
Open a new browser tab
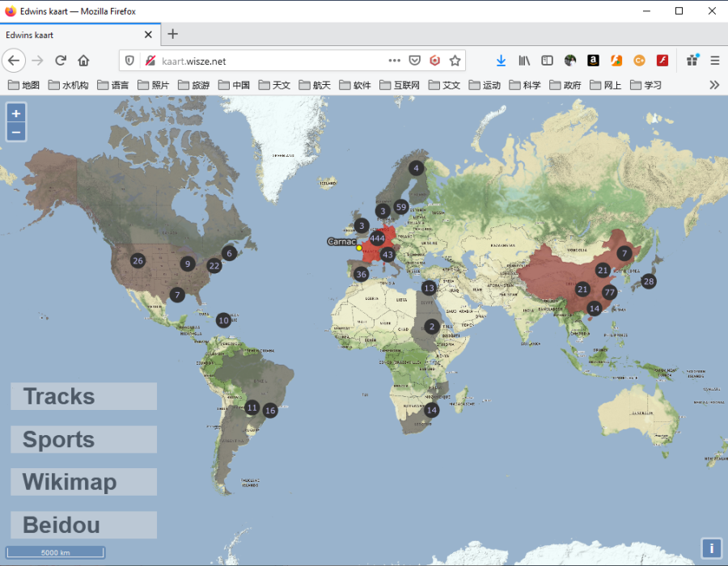(173, 34)
